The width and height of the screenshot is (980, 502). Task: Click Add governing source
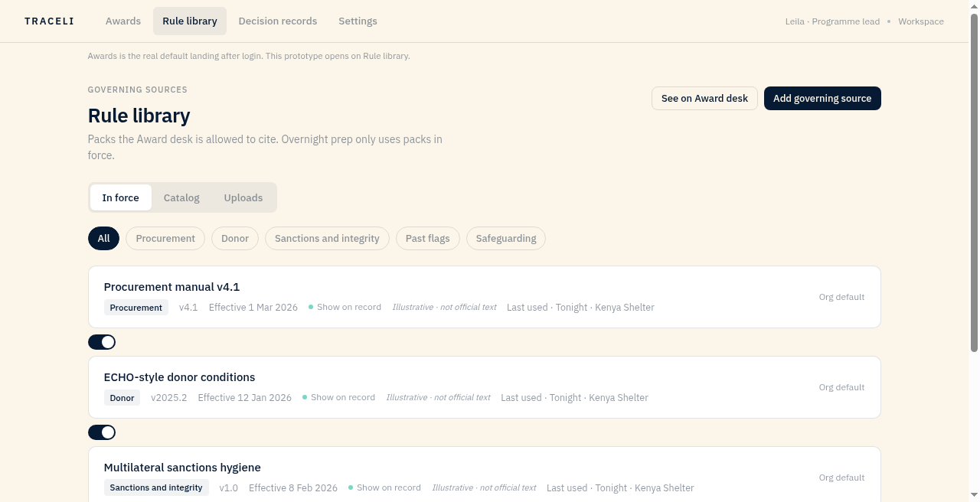(x=822, y=99)
